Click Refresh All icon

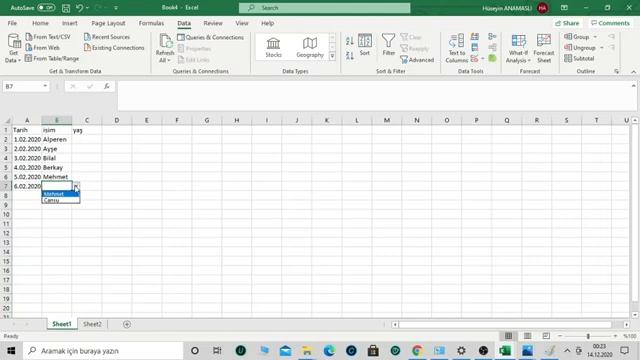[x=165, y=48]
